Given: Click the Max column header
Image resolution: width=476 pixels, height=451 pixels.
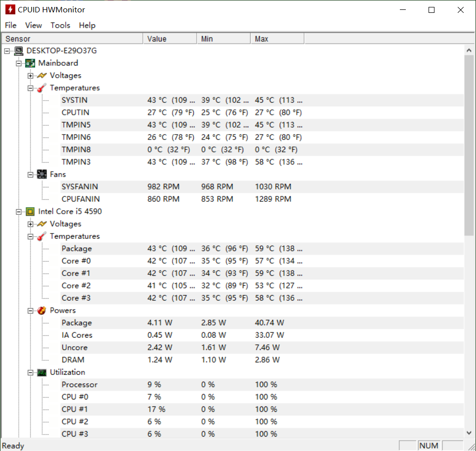Looking at the screenshot, I should click(x=277, y=39).
